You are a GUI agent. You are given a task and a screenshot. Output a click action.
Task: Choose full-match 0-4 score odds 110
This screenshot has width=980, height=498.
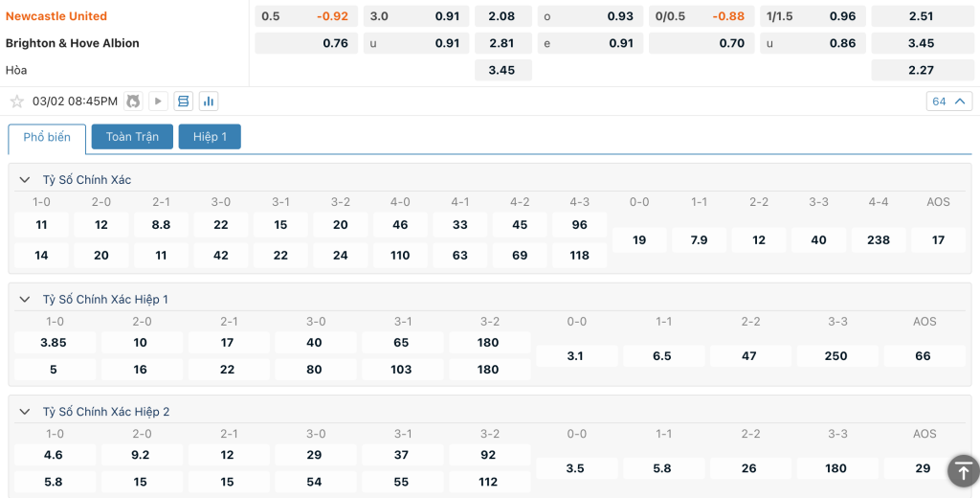(x=400, y=256)
